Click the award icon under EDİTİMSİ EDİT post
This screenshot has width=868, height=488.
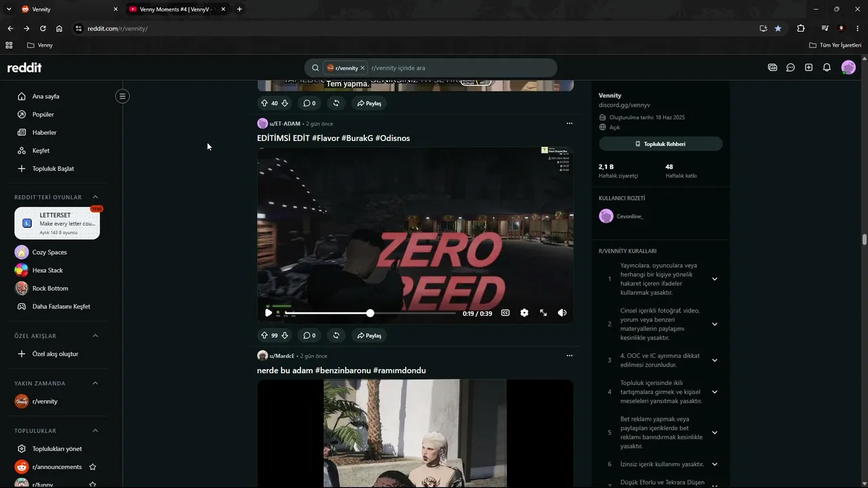pyautogui.click(x=336, y=335)
